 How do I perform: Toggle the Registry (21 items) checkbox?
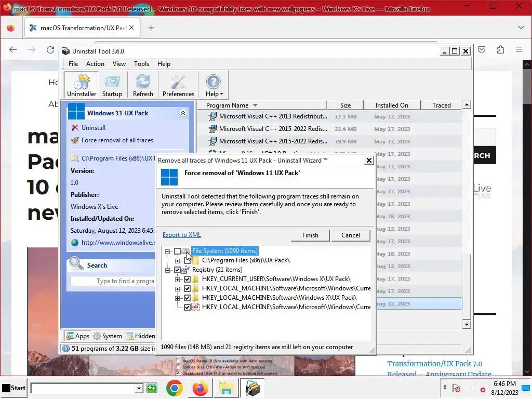coord(177,270)
